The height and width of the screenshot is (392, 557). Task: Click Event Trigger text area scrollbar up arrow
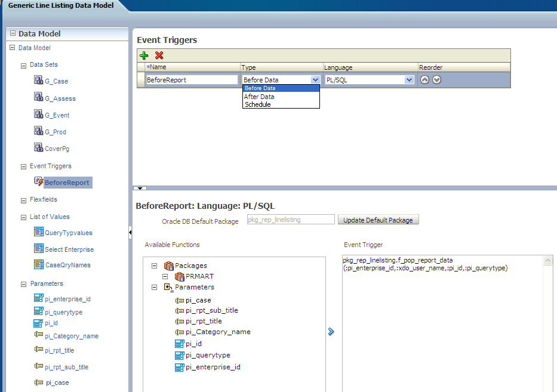click(548, 261)
